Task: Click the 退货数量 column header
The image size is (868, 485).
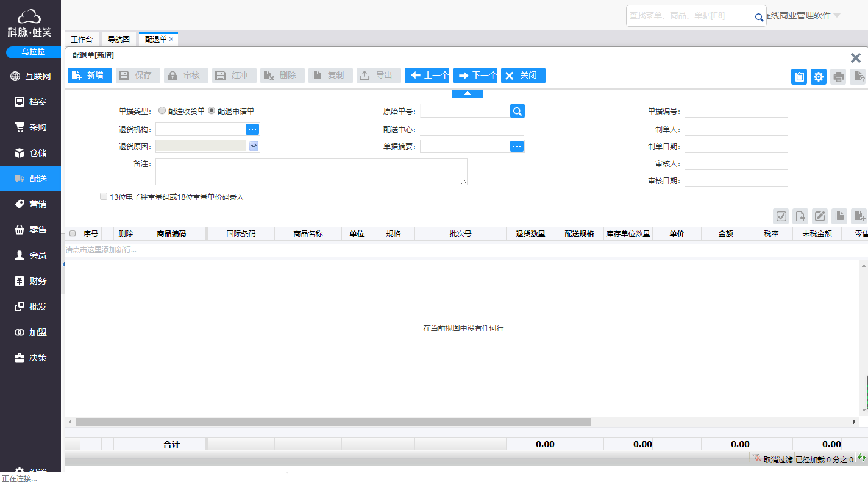Action: (x=530, y=233)
